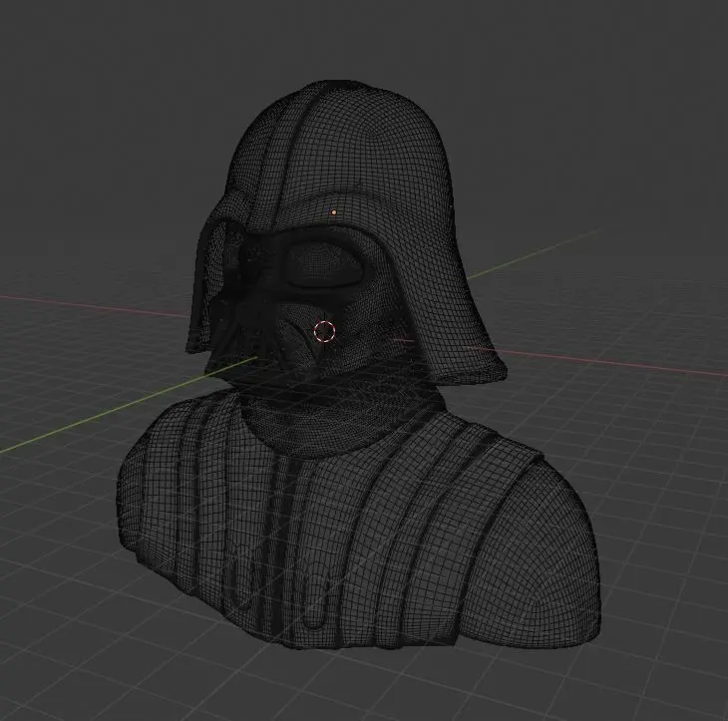728x721 pixels.
Task: Click the red-white 3D cursor circle
Action: (x=324, y=331)
